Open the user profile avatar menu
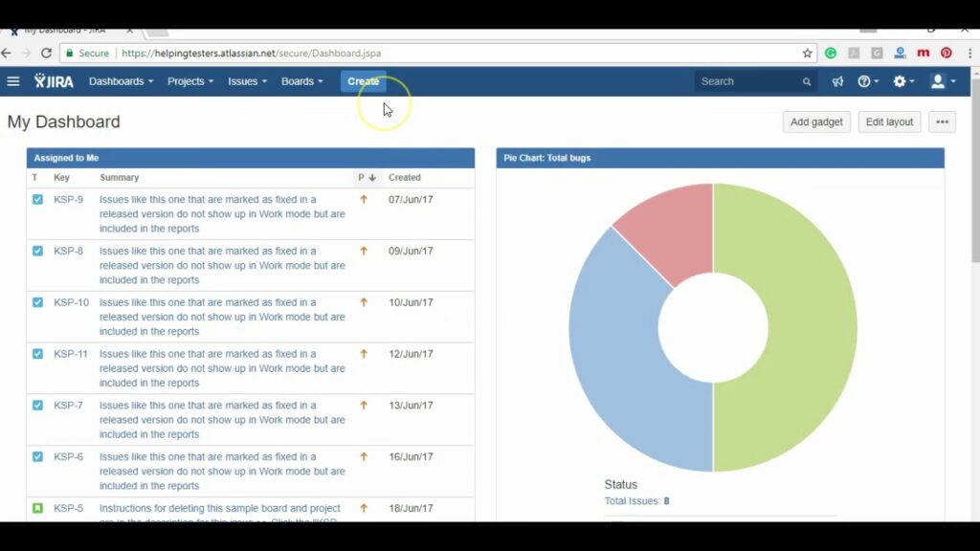 [943, 81]
